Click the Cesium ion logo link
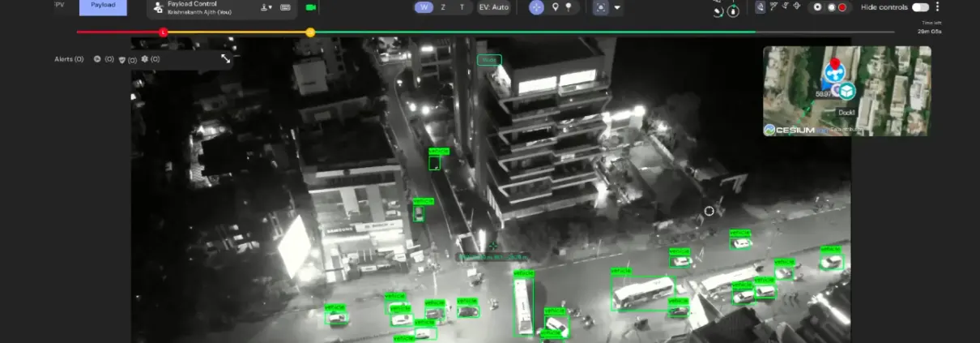980x343 pixels. pos(796,129)
